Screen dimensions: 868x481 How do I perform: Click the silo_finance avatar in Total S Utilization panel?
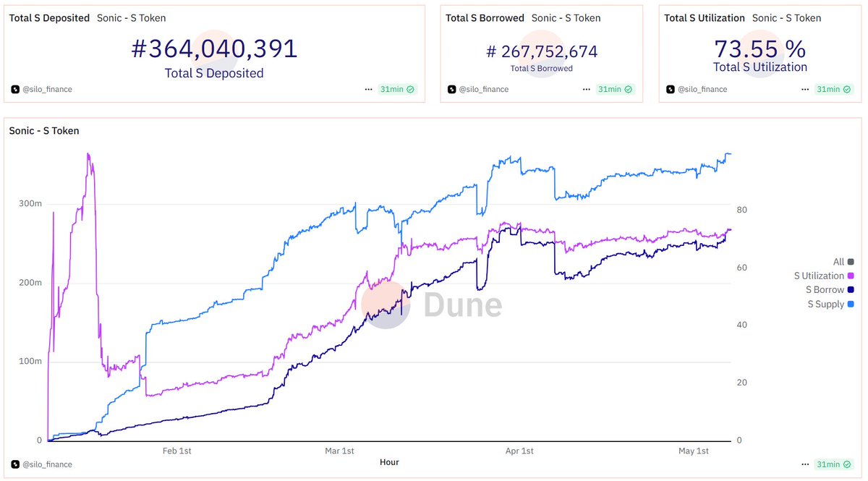(670, 90)
